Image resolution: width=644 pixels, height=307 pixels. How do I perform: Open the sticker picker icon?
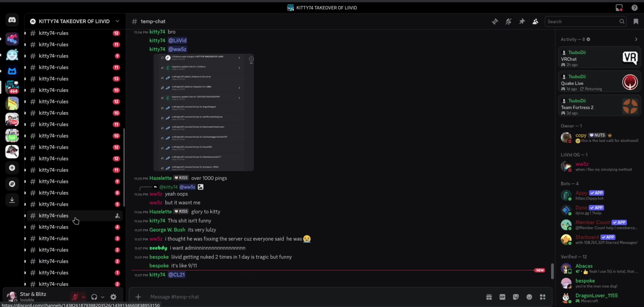tap(516, 297)
